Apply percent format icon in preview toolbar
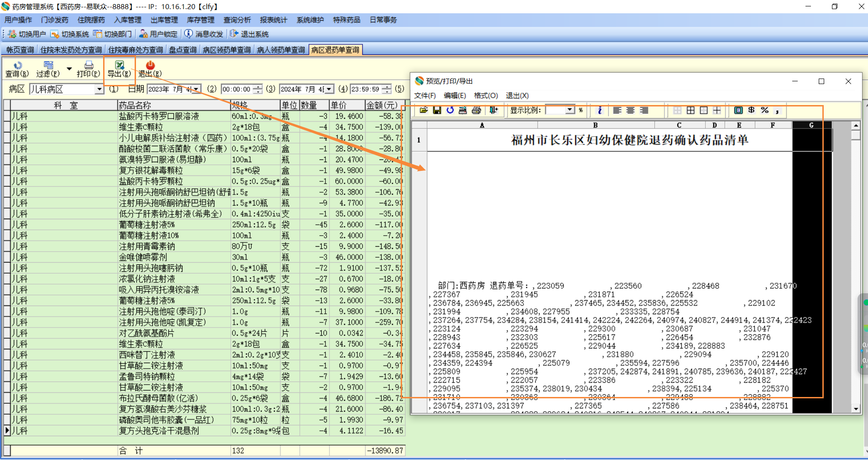Screen dimensions: 868x460 coord(764,110)
